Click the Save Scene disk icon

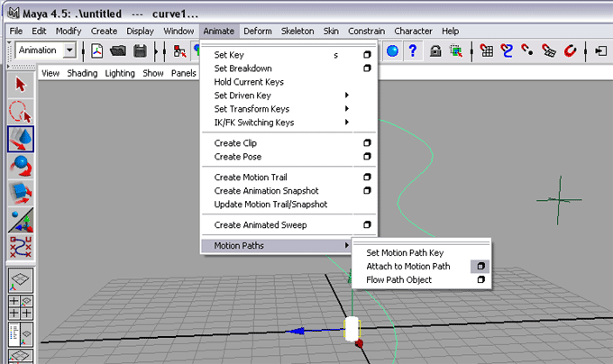(140, 50)
